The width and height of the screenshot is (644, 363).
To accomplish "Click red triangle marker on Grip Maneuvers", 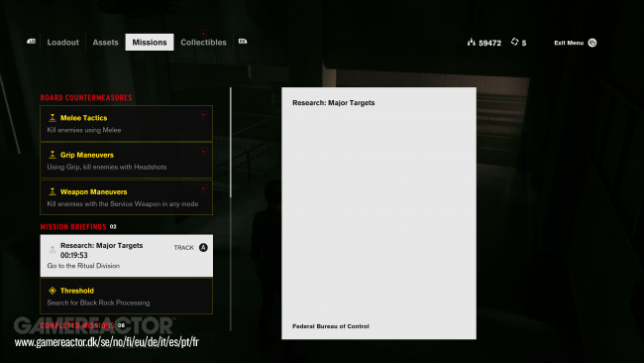I will [203, 152].
